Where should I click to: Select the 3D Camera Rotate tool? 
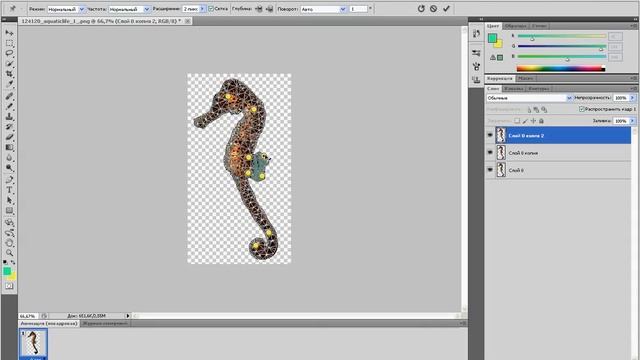point(9,233)
